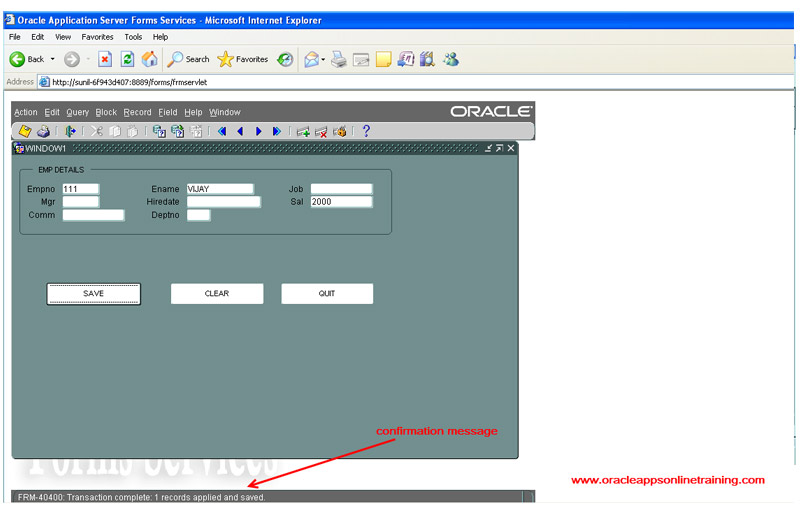Click the Messenger people icon
Screen dimensions: 800x510
(451, 59)
